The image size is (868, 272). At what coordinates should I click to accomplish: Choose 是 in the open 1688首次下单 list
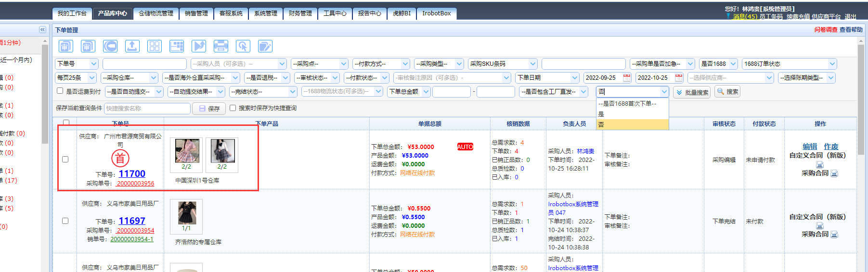(x=633, y=114)
